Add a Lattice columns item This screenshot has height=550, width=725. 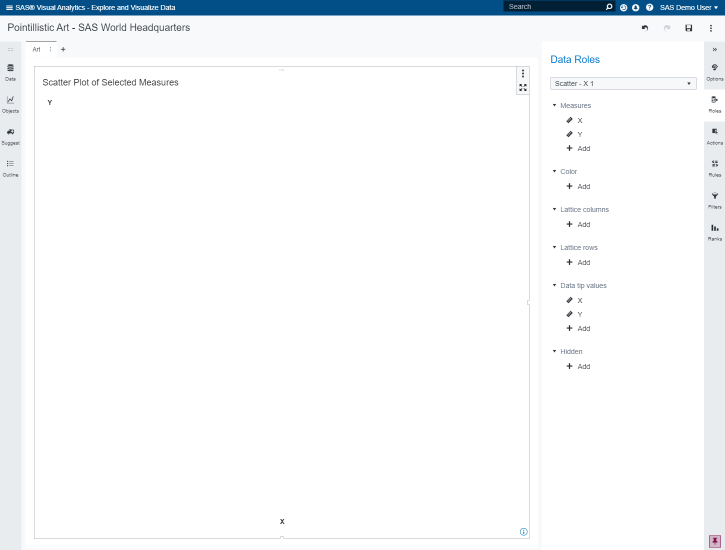coord(578,224)
